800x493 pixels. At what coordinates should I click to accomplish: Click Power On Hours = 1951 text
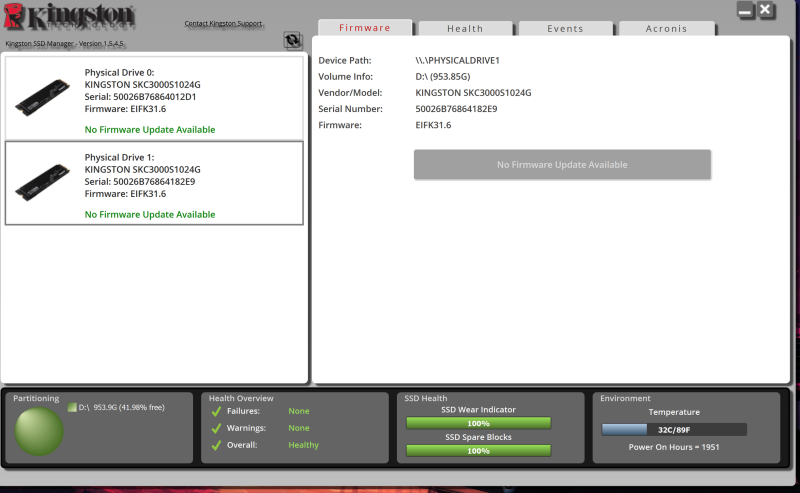click(x=674, y=447)
